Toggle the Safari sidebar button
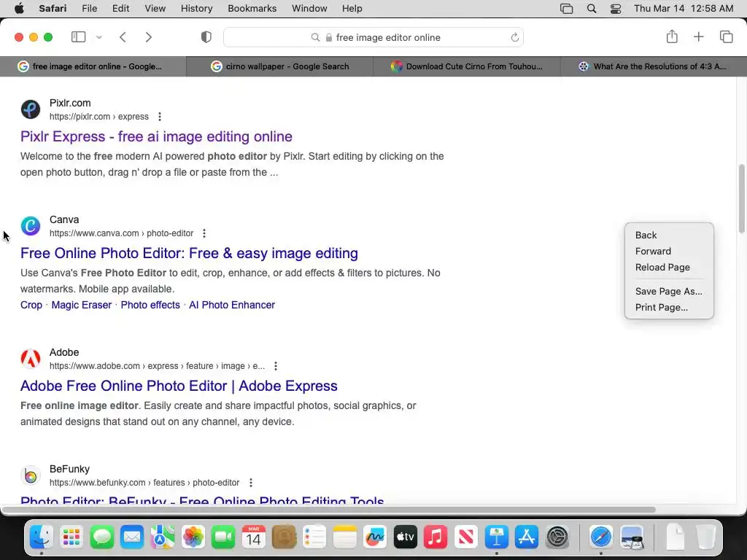 78,37
